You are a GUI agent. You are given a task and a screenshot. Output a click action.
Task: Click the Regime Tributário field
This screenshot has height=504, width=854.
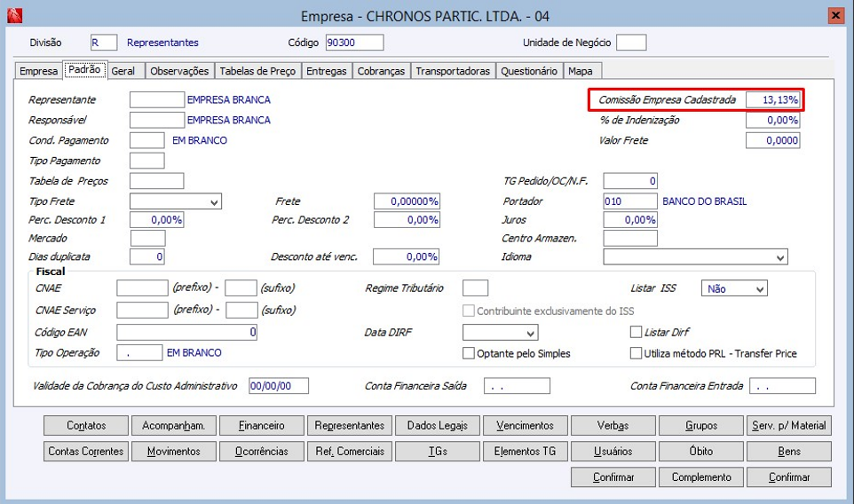point(476,287)
